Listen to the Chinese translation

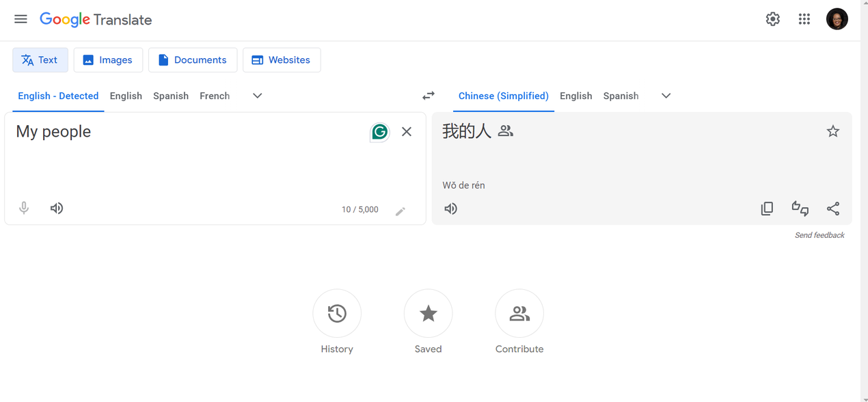coord(451,209)
